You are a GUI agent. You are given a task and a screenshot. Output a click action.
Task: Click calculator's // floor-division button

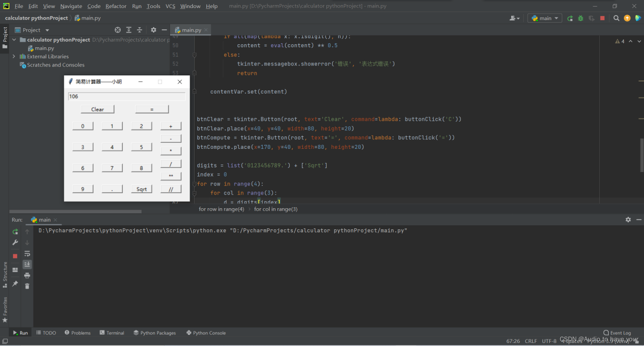click(171, 189)
